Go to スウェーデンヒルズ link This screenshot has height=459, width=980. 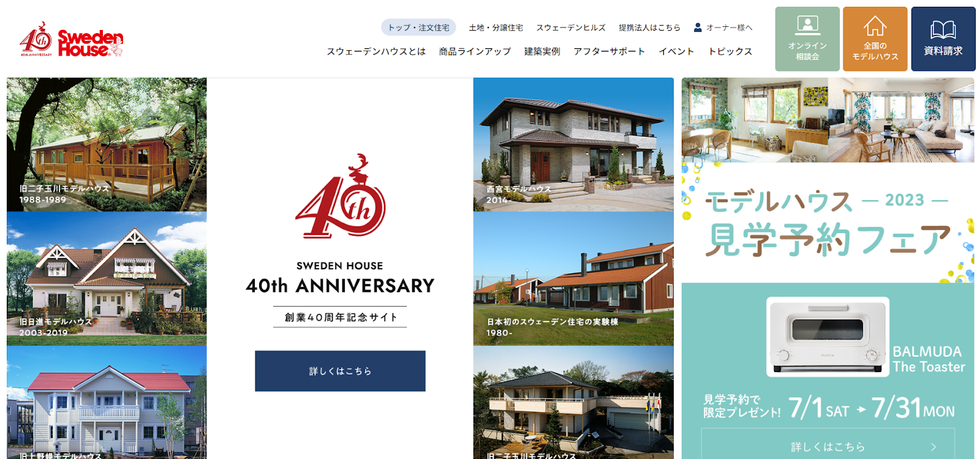click(x=571, y=28)
